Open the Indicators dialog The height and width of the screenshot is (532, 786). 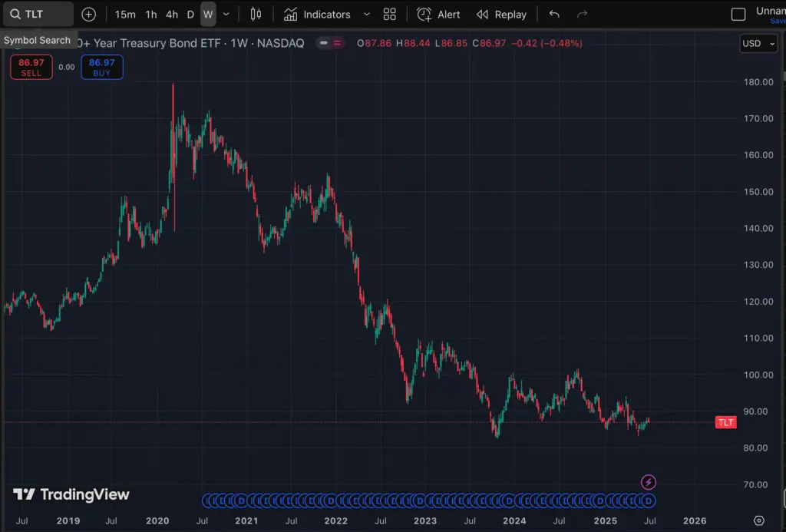tap(317, 15)
